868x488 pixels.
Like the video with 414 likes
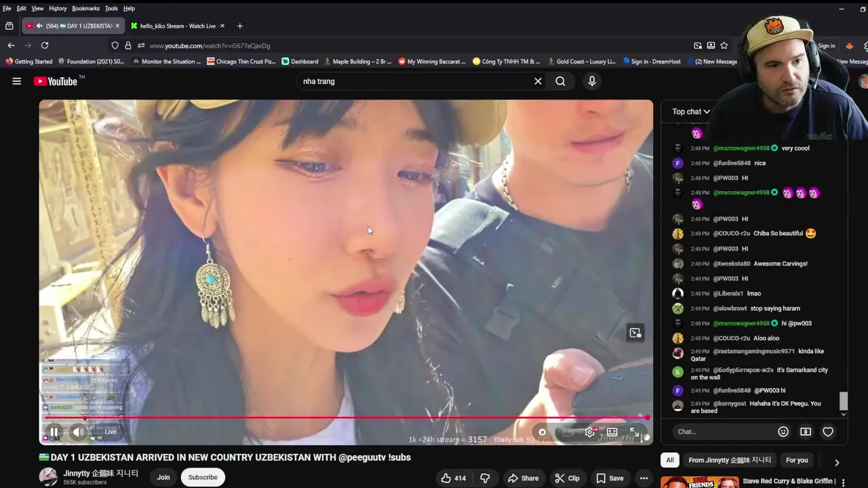453,478
